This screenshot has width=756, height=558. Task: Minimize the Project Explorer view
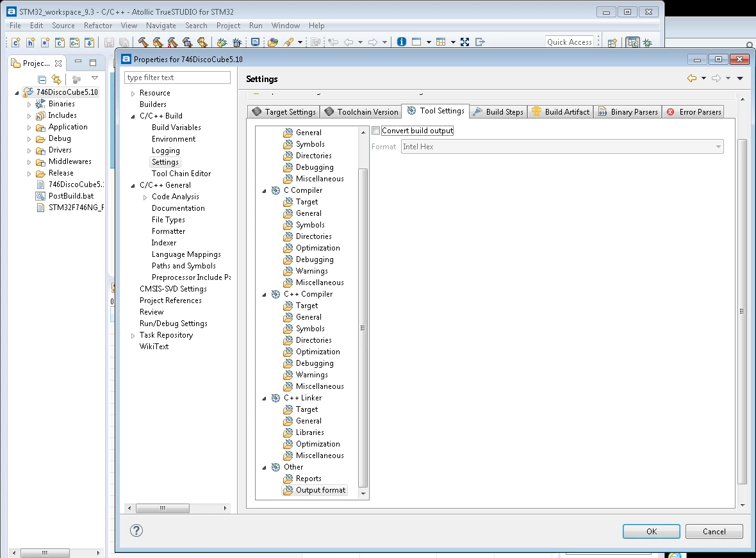(x=78, y=62)
